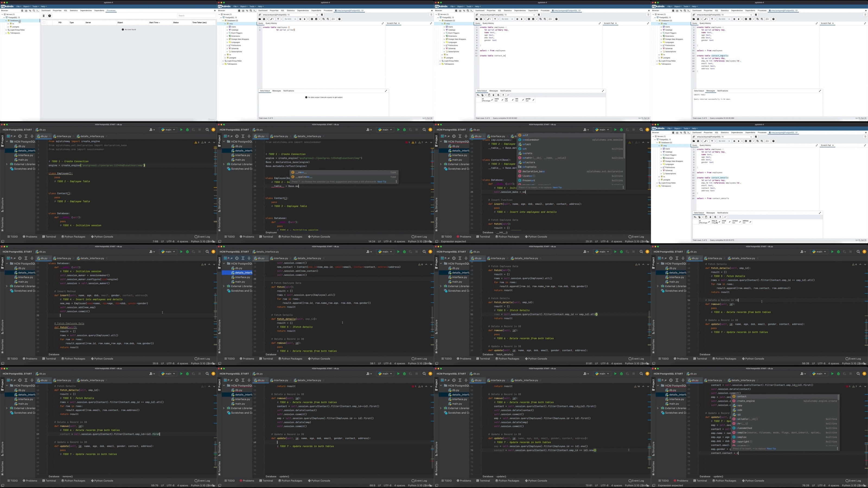Click Save File icon in 'No data output' window
The width and height of the screenshot is (868, 488).
point(264,19)
